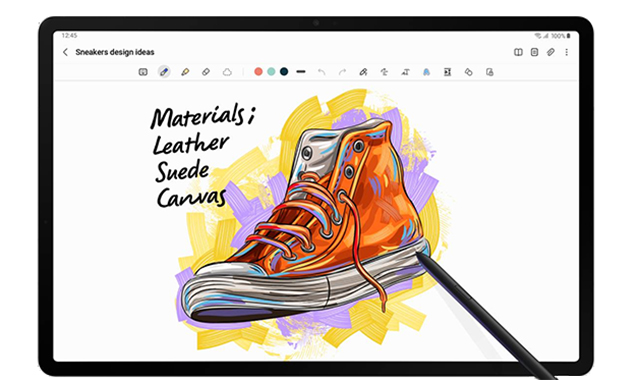Select the Pen tool
The height and width of the screenshot is (380, 640).
point(164,72)
